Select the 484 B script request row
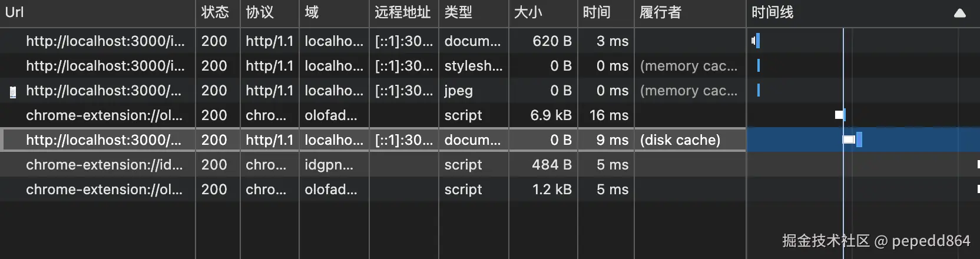 coord(105,165)
